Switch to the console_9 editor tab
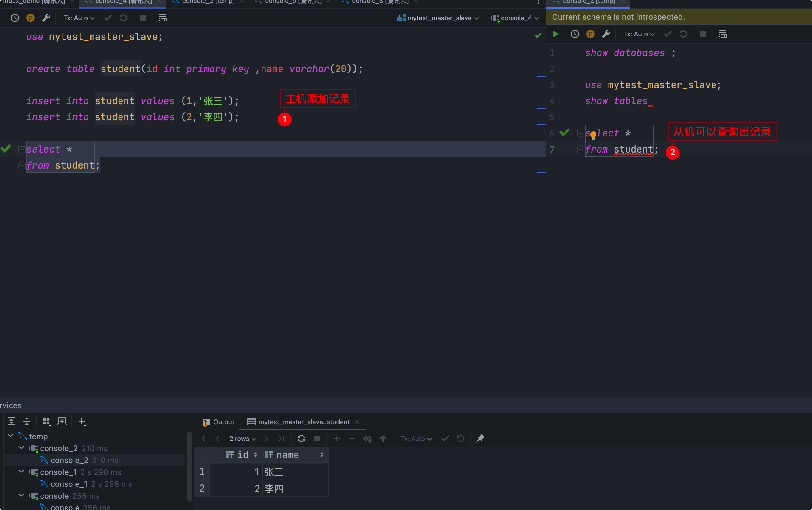Image resolution: width=812 pixels, height=510 pixels. point(293,2)
